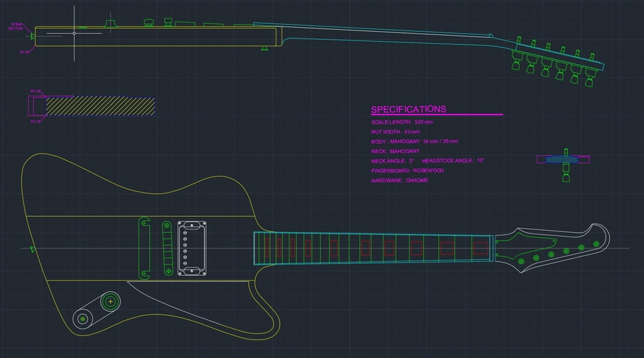Click the HEADSTOCK ANGLE 10° annotation
The width and height of the screenshot is (644, 358).
click(x=453, y=161)
